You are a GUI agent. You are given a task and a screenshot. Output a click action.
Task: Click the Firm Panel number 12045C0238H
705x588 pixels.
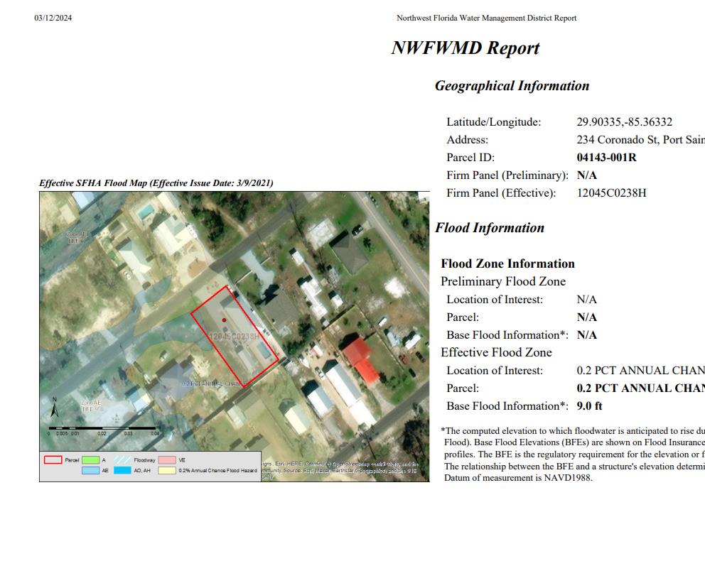click(611, 193)
